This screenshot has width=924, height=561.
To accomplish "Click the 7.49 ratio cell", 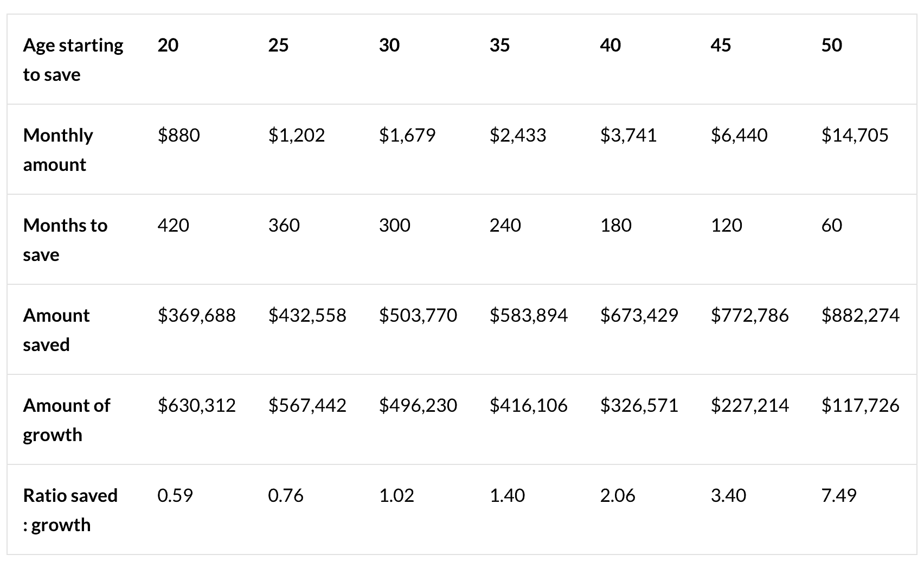I will [839, 495].
